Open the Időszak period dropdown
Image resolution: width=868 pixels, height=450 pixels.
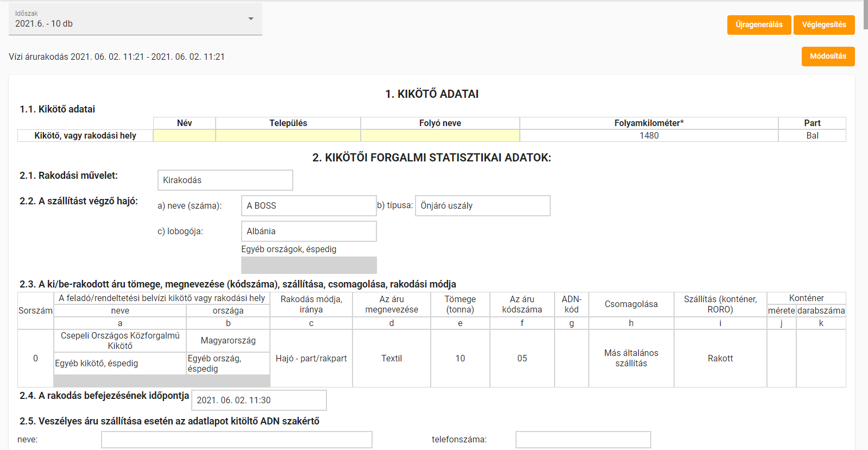[x=130, y=20]
